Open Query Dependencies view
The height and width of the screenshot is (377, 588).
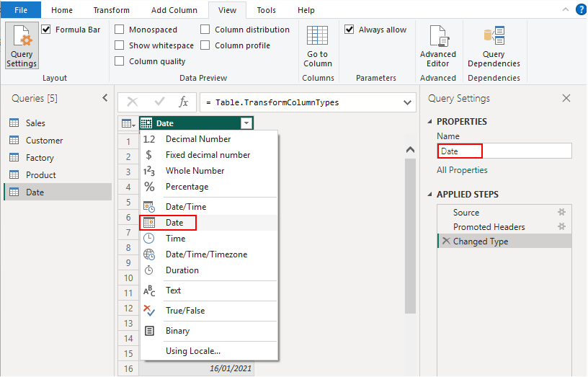[494, 46]
